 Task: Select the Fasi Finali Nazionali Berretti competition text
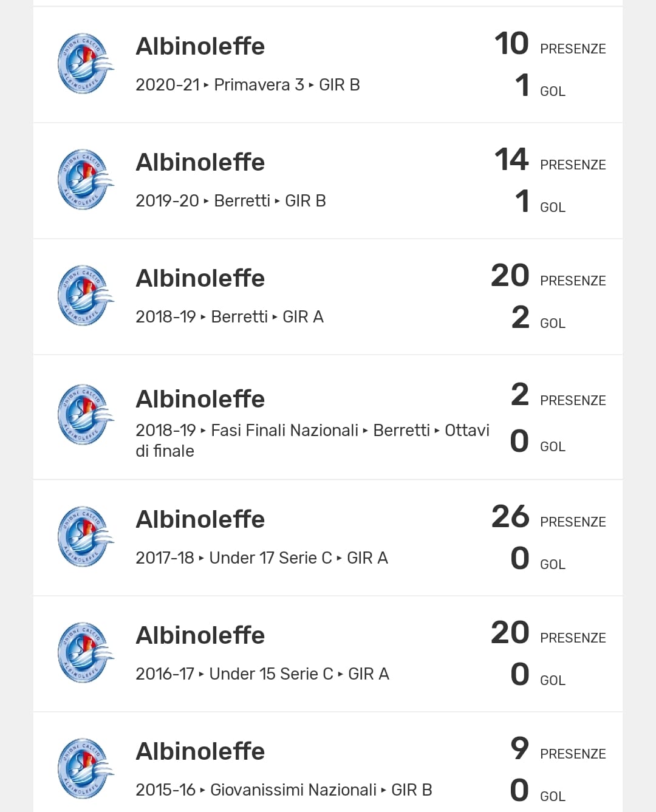click(312, 440)
